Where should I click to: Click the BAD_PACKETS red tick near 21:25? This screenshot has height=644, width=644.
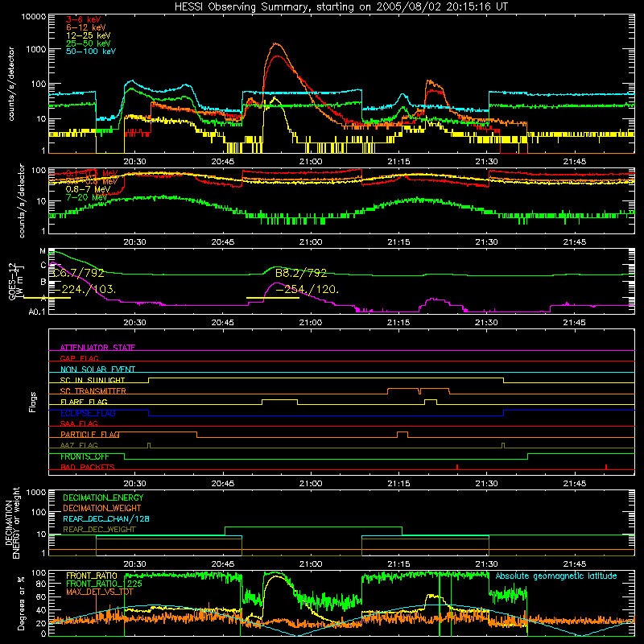coord(457,467)
